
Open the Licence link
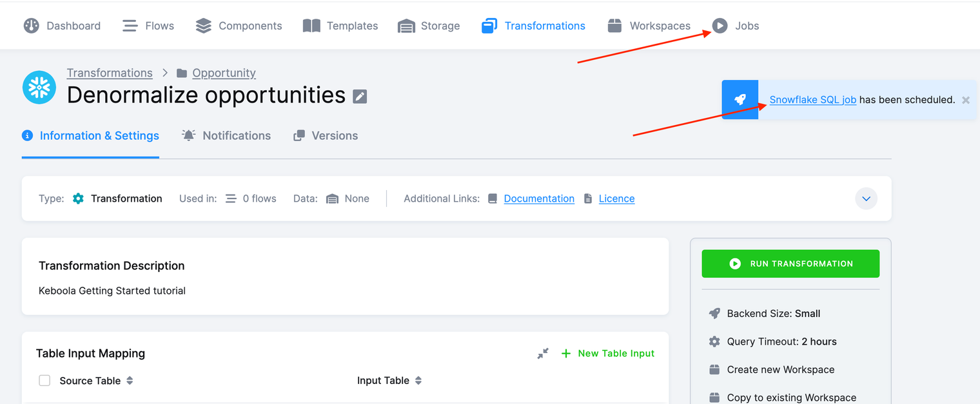(617, 198)
